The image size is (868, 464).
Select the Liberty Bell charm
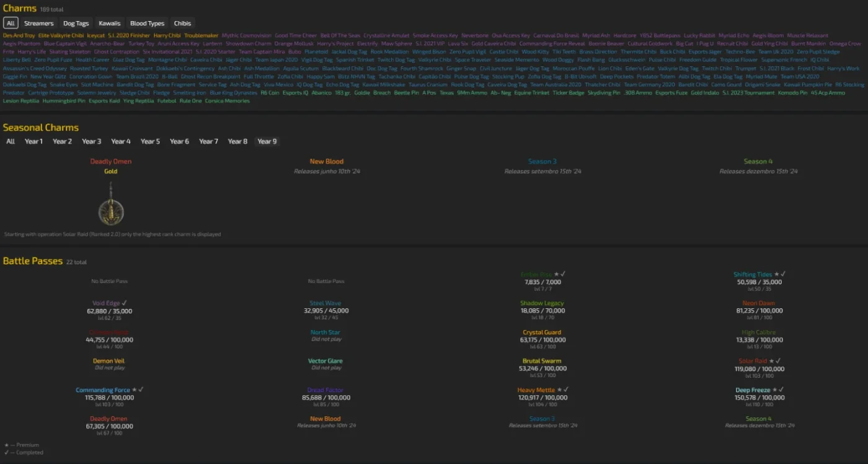pyautogui.click(x=17, y=60)
